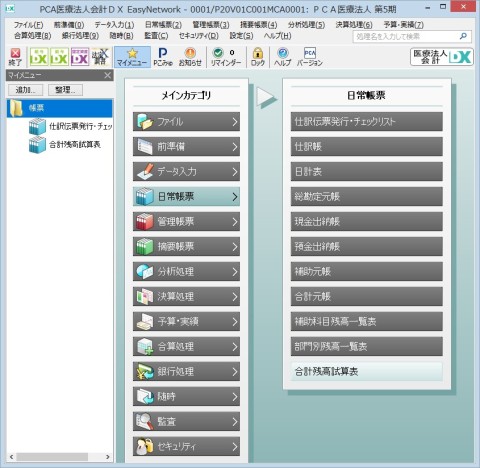Select 合計残高試算表 in the 日常帳票 list

(x=367, y=371)
